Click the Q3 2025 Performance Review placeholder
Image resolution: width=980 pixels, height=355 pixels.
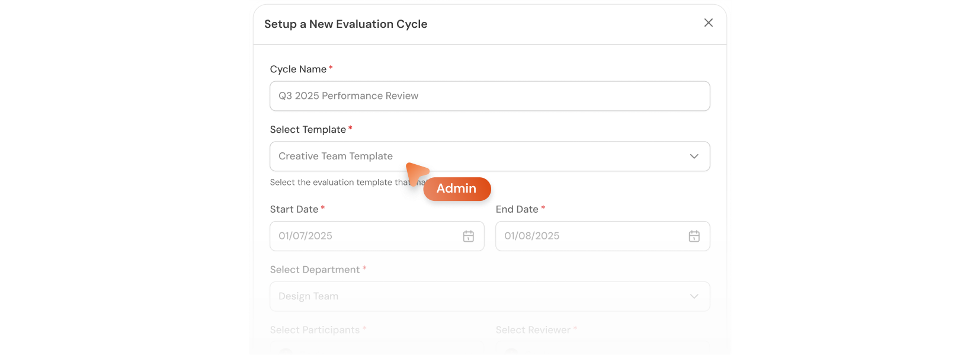click(x=350, y=95)
